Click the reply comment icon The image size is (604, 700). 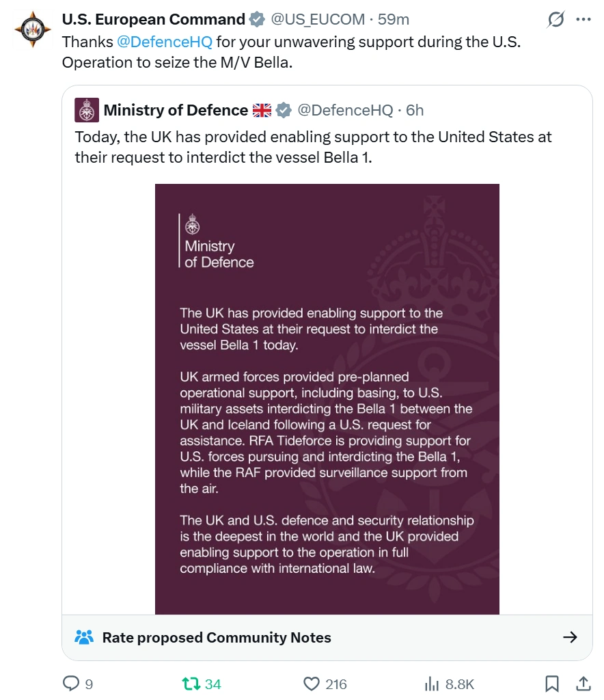tap(72, 684)
